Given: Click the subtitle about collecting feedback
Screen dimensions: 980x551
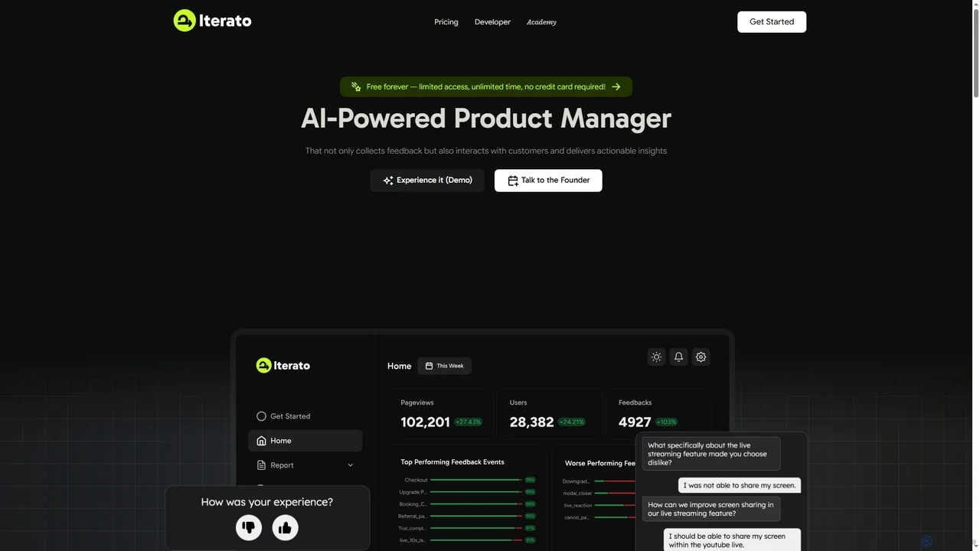Looking at the screenshot, I should [x=486, y=151].
